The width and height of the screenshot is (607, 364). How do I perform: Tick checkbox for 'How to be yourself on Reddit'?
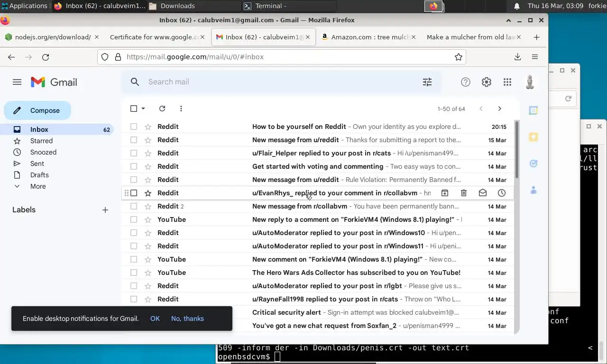pyautogui.click(x=134, y=127)
